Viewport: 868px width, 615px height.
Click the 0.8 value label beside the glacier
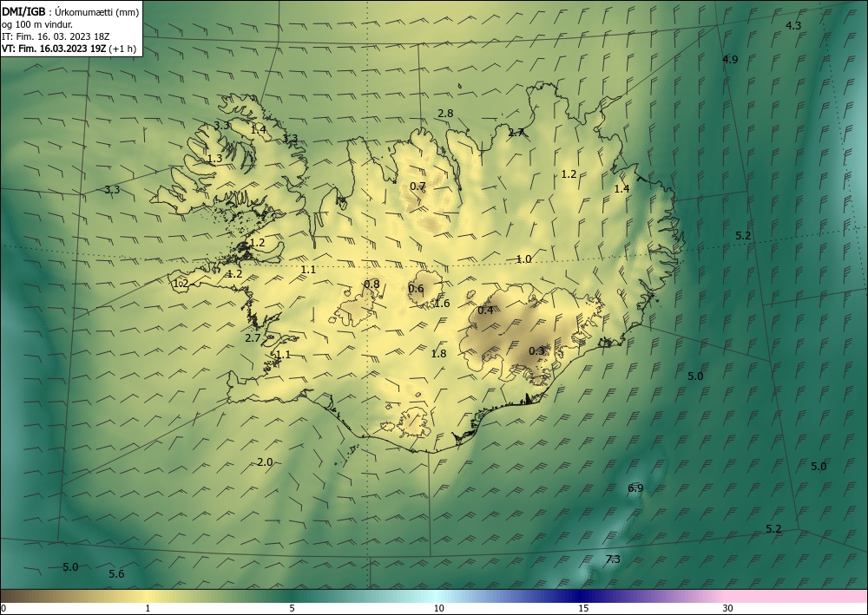372,285
